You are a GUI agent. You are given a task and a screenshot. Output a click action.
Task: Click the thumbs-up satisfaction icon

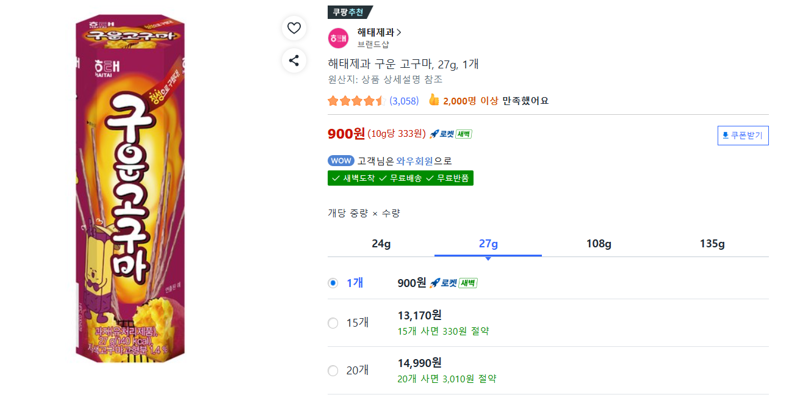tap(434, 100)
